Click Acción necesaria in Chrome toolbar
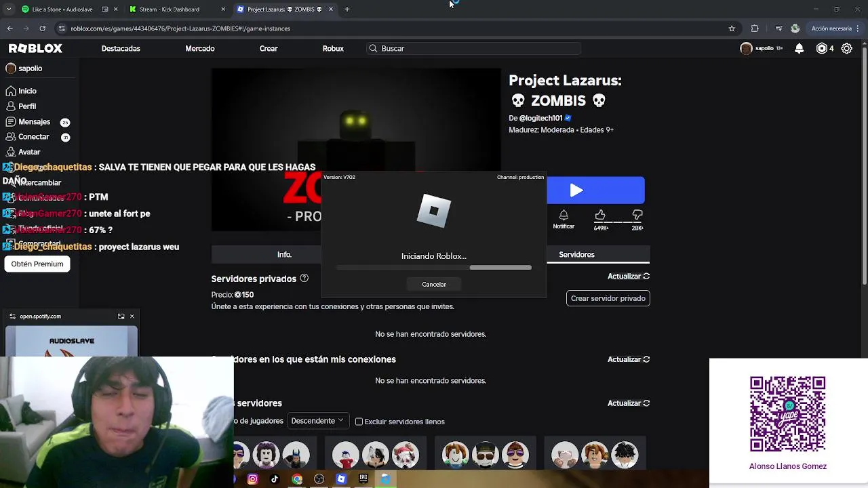The height and width of the screenshot is (488, 868). pyautogui.click(x=831, y=28)
